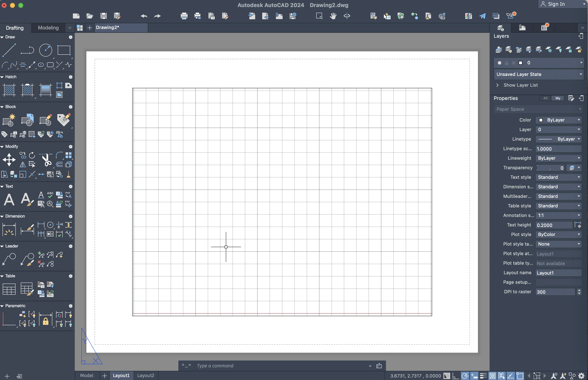Activate the Trim scissors tool
Screen dimensions: 588x380
click(x=46, y=160)
